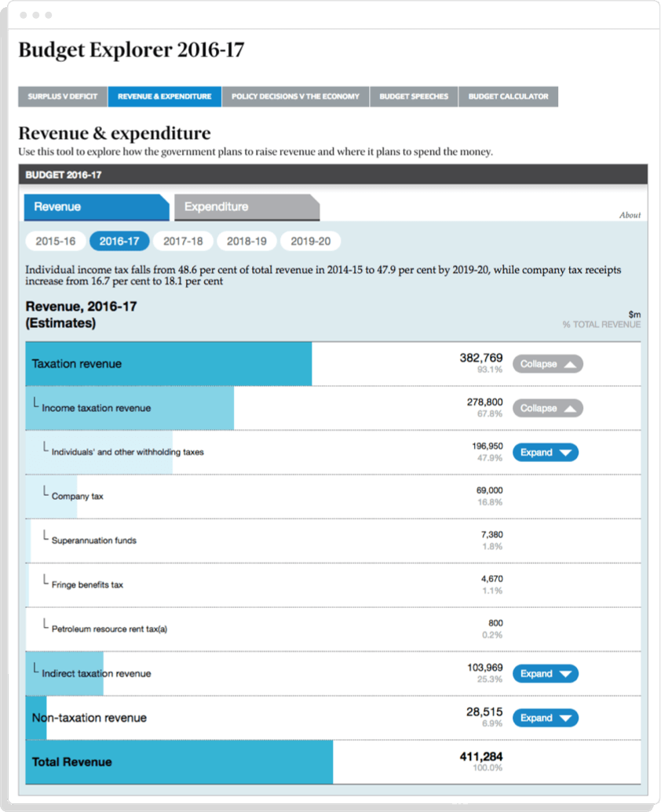
Task: Choose the 2017-18 budget year
Action: tap(183, 242)
